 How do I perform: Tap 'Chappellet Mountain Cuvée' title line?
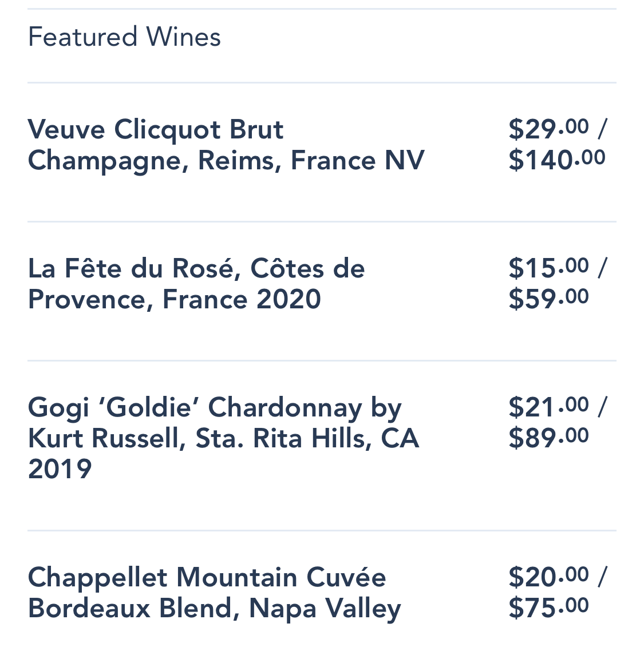[207, 577]
